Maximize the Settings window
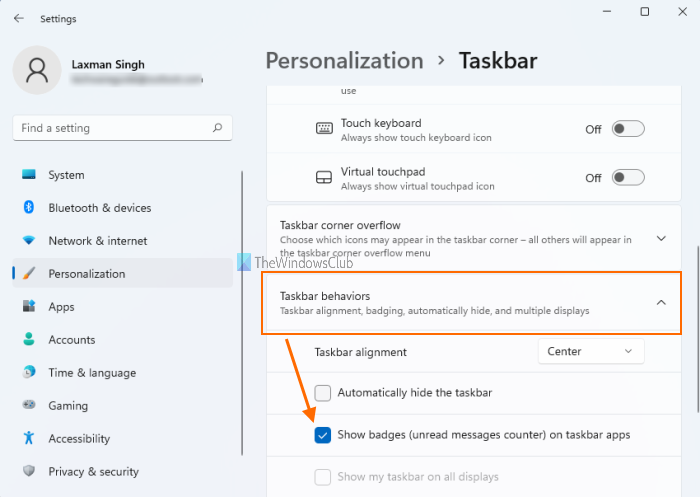Screen dimensions: 700x497 click(645, 12)
